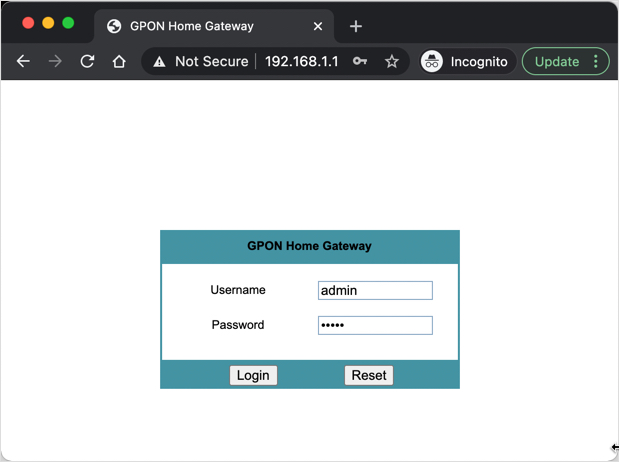Focus the Password input field
This screenshot has height=462, width=619.
[x=375, y=325]
